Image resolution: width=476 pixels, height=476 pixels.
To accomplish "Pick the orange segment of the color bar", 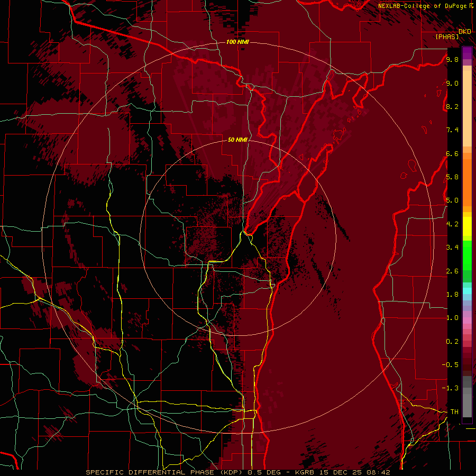I will tap(467, 182).
